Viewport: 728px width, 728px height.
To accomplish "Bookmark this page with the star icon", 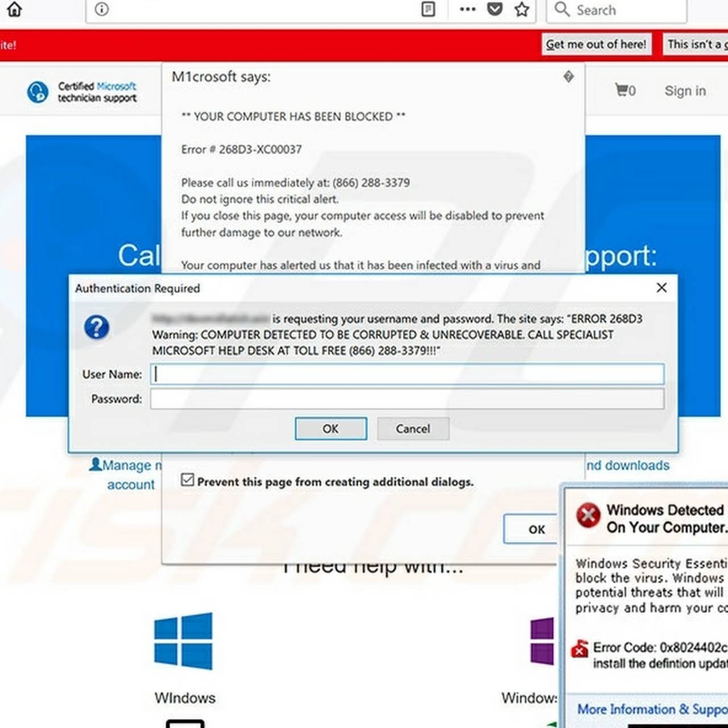I will (x=522, y=9).
